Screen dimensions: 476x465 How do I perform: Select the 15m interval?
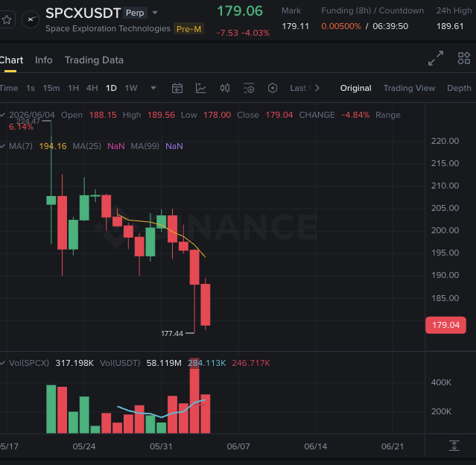51,88
